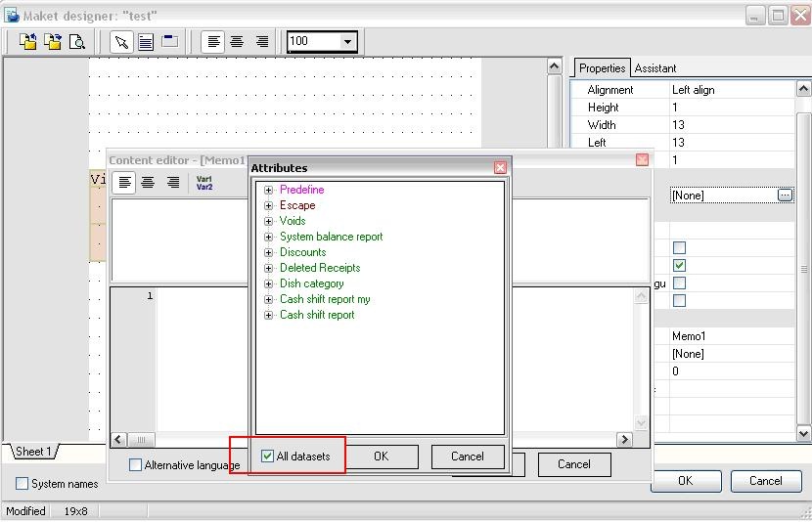
Task: Click the Var1 Var2 variables icon
Action: (204, 183)
